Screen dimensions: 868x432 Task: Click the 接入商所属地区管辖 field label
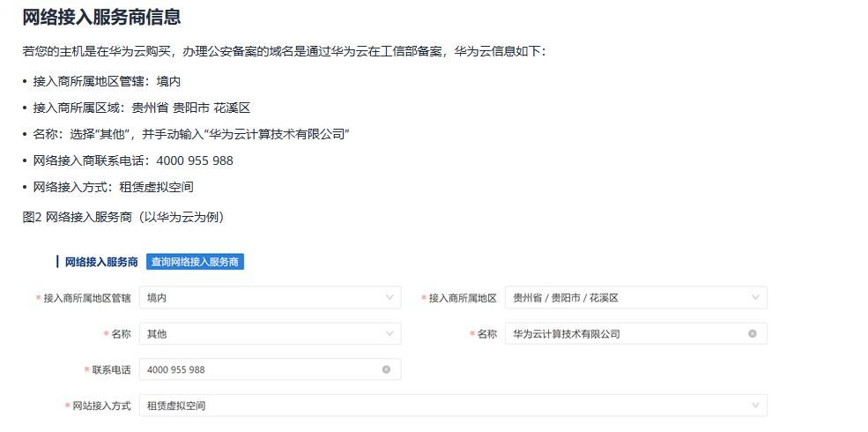point(87,298)
